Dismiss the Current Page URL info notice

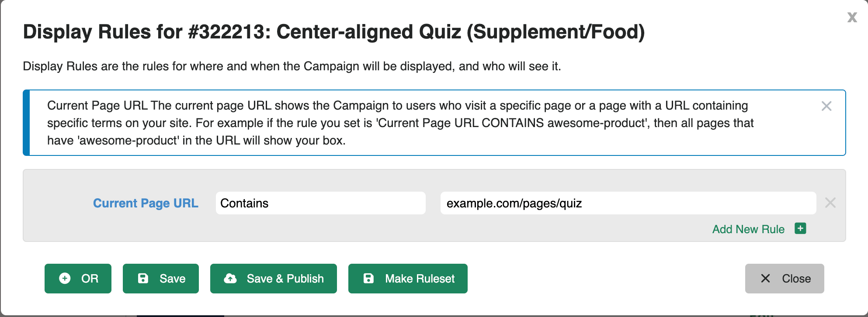tap(826, 106)
